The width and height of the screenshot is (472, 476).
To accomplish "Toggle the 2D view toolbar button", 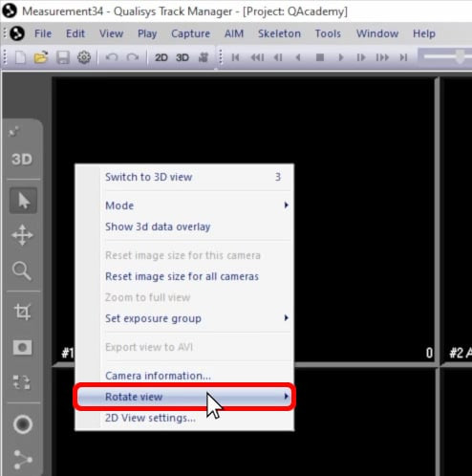I will [x=161, y=57].
